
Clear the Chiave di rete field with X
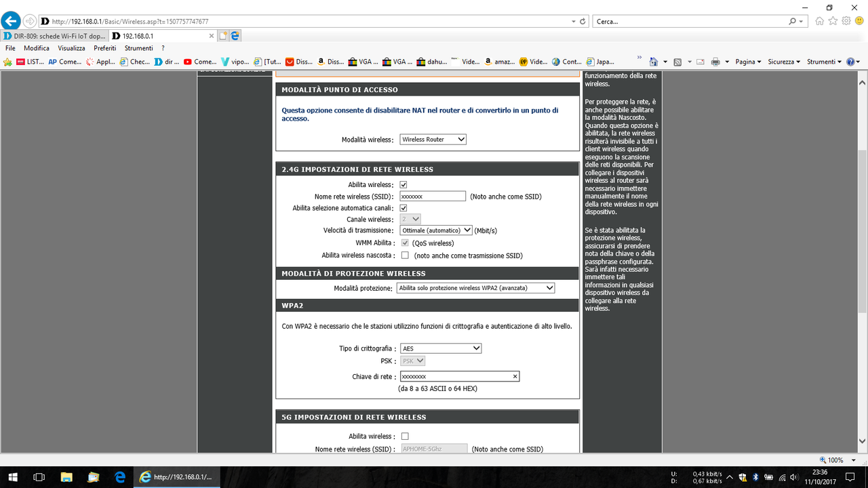pos(515,376)
